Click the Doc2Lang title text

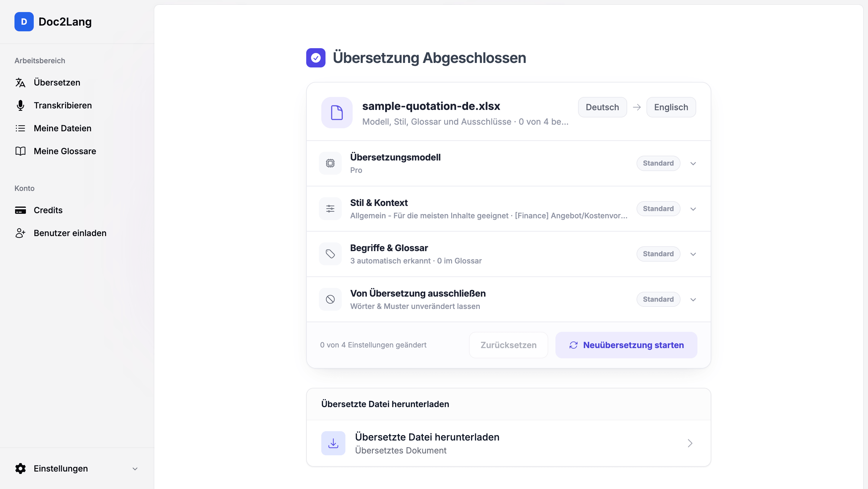[x=65, y=22]
